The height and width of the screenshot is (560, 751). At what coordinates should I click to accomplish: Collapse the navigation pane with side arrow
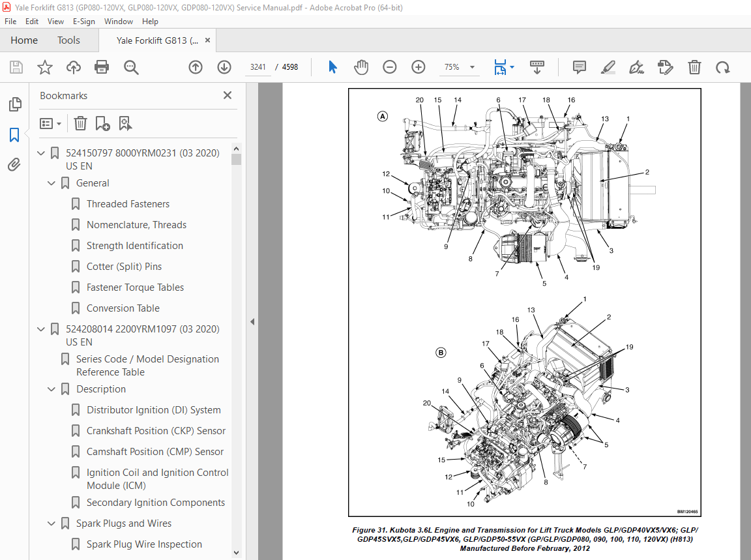pos(252,322)
